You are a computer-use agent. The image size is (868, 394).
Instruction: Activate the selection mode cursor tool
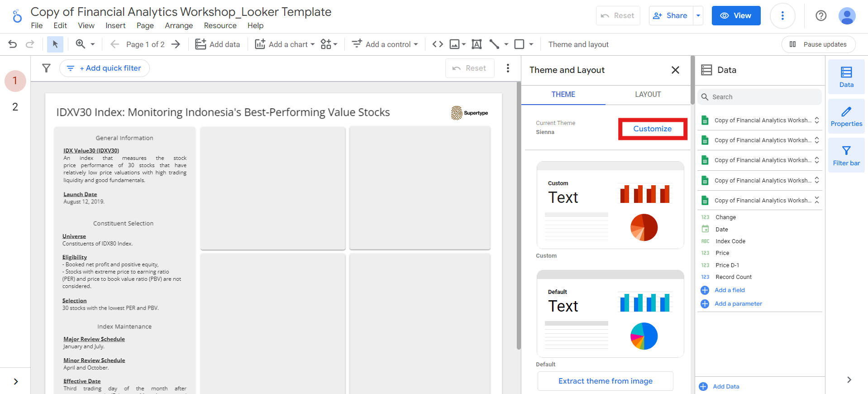(x=55, y=44)
